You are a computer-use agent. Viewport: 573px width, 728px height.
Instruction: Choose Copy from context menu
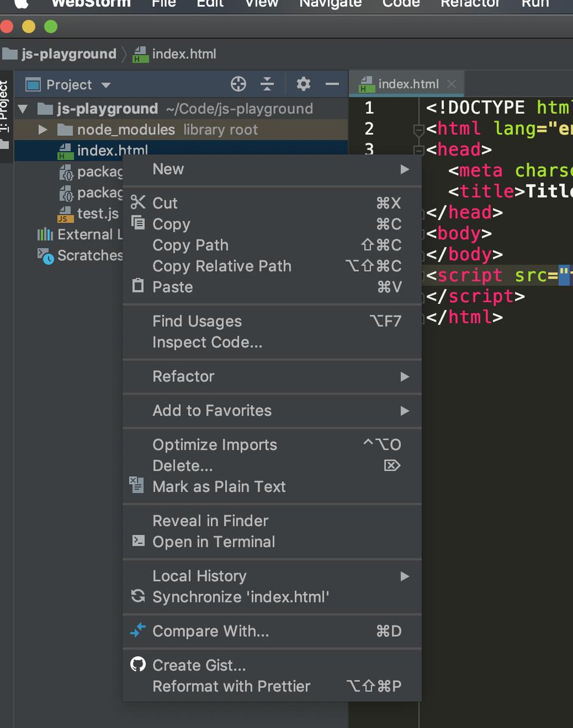(x=272, y=224)
